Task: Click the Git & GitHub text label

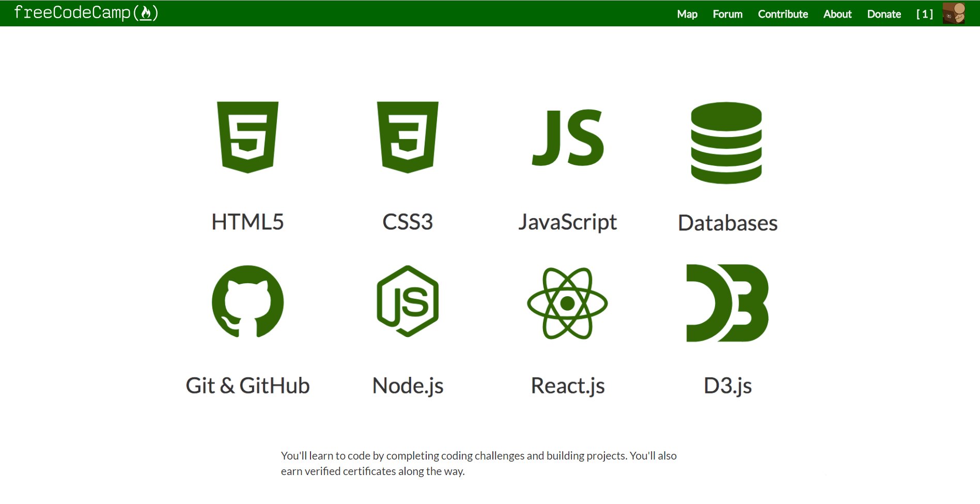Action: (247, 386)
